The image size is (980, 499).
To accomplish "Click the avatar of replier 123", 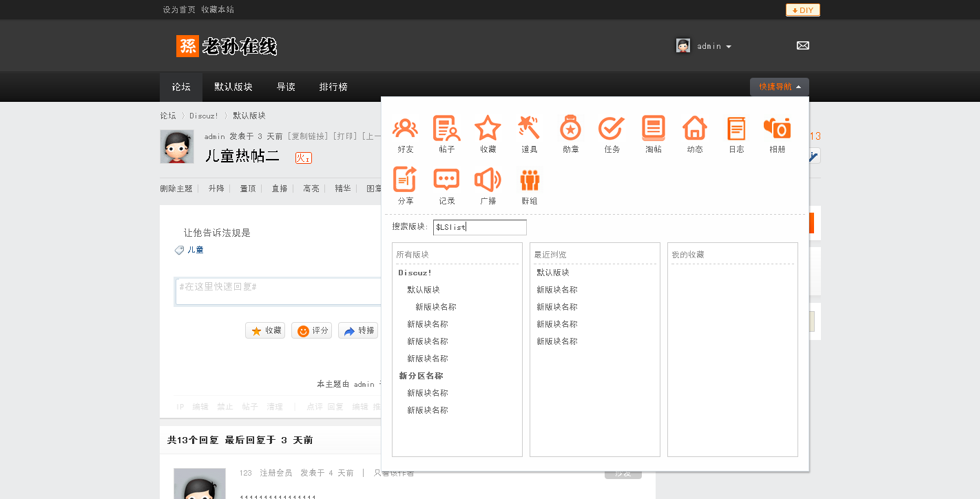I will pos(200,484).
